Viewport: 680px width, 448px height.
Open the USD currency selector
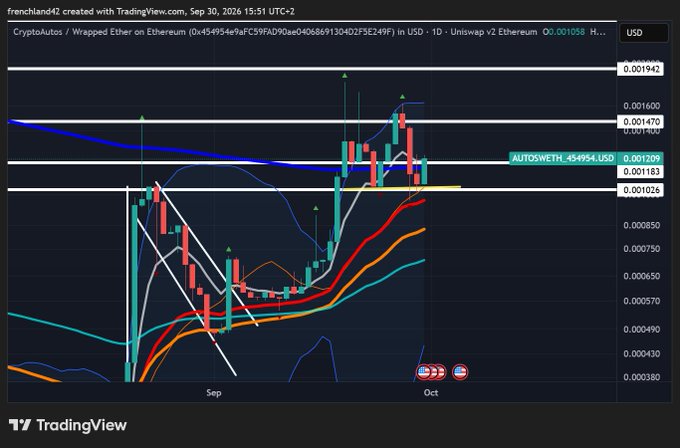[x=644, y=33]
